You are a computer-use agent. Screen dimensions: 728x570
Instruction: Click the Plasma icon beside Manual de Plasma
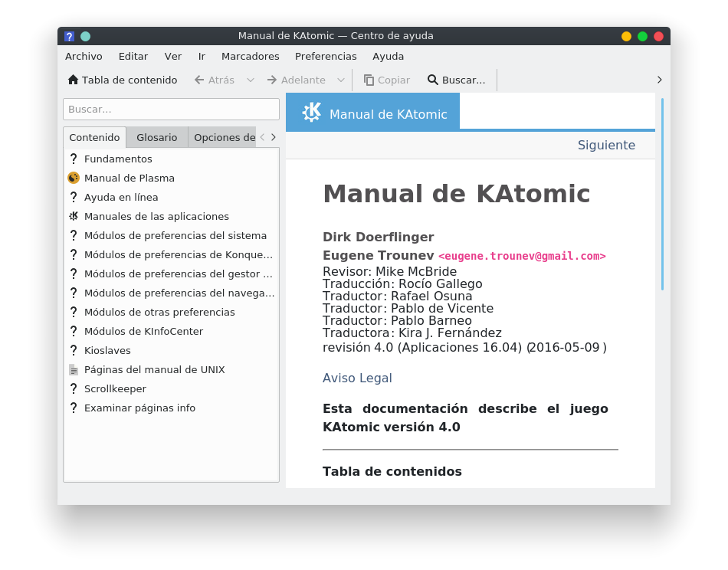pos(74,178)
